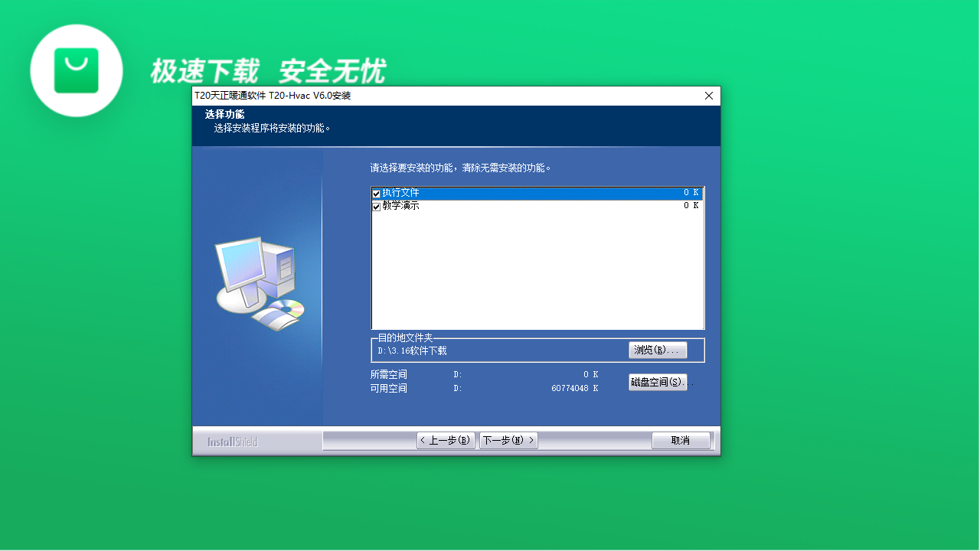Click the computer and CD illustration
The height and width of the screenshot is (551, 980).
[x=259, y=284]
